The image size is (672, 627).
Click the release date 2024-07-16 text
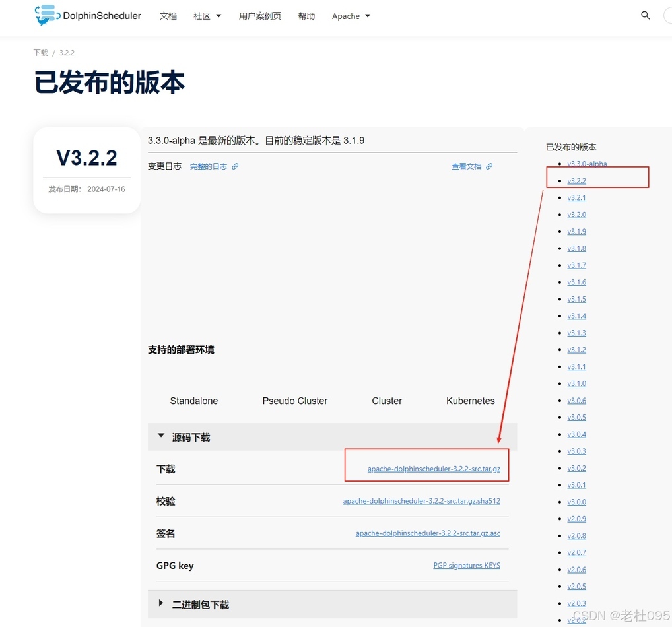pos(106,189)
